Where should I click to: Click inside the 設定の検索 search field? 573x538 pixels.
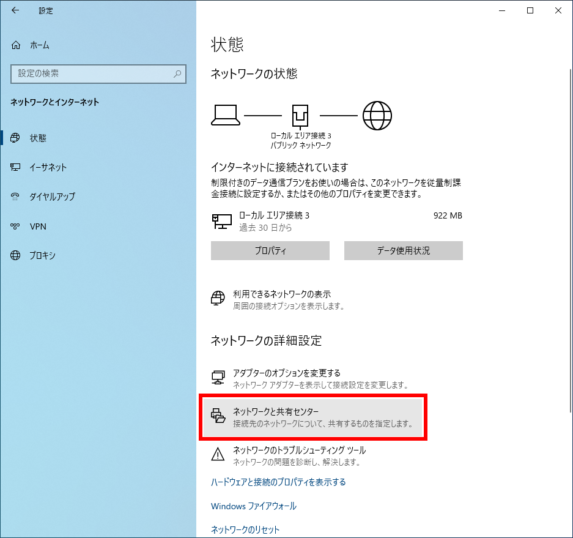[x=98, y=74]
